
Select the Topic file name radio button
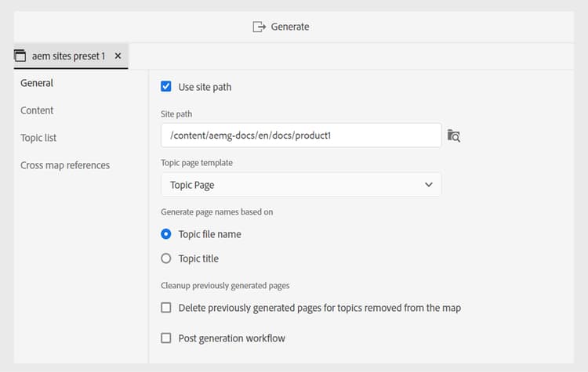click(x=166, y=234)
